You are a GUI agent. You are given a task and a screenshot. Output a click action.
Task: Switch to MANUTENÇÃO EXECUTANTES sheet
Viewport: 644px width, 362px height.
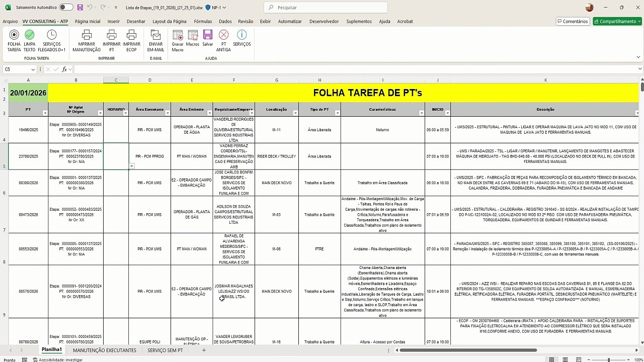[105, 350]
